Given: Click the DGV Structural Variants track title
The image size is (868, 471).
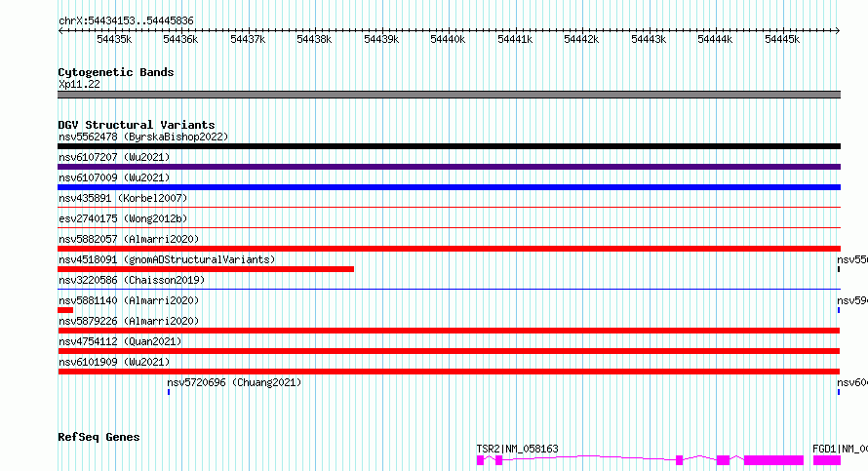Looking at the screenshot, I should point(137,125).
